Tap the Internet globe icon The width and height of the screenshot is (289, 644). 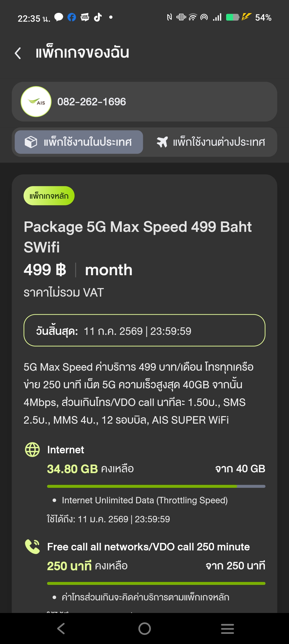tap(32, 450)
